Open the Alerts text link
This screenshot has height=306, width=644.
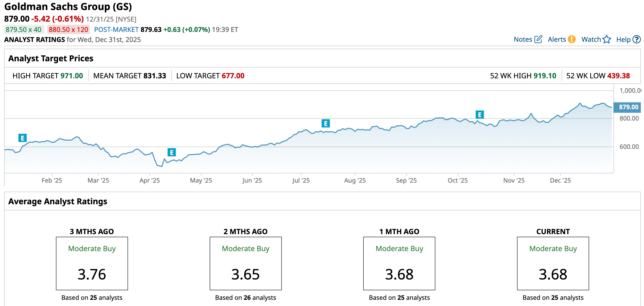pyautogui.click(x=557, y=39)
